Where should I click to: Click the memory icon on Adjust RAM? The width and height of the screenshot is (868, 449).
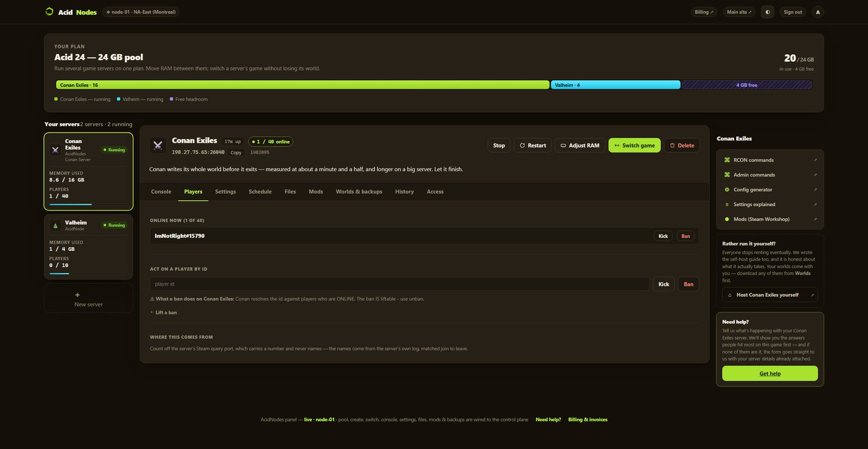click(x=563, y=146)
